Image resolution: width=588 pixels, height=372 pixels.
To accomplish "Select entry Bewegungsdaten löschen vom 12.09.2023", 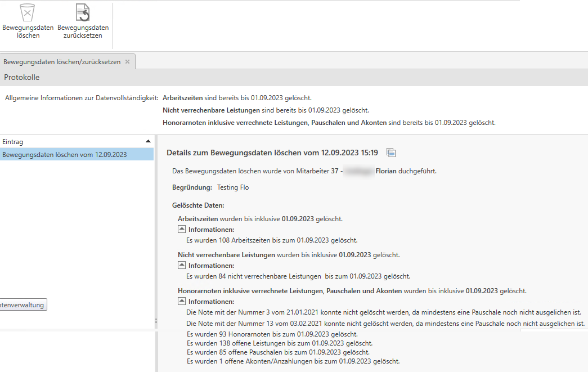I will click(65, 155).
